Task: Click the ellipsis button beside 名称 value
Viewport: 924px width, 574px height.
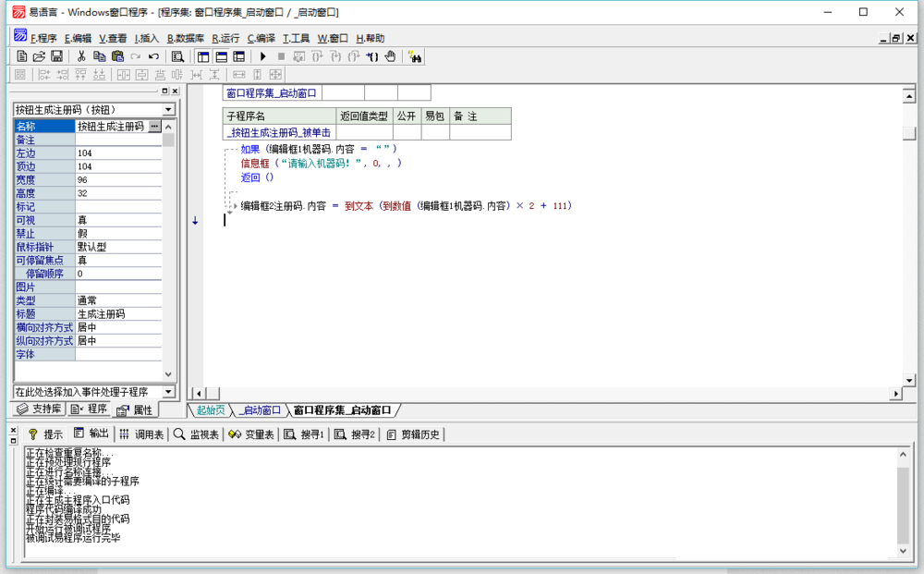Action: coord(154,126)
